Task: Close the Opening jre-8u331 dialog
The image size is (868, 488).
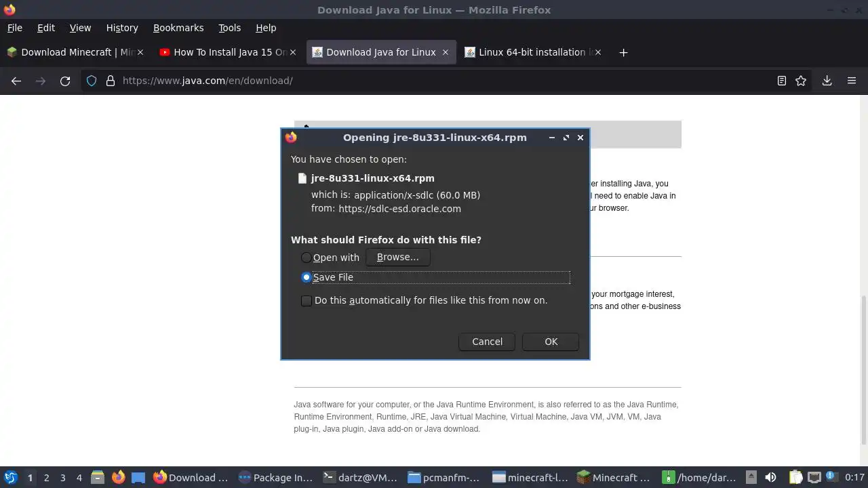Action: [x=580, y=138]
